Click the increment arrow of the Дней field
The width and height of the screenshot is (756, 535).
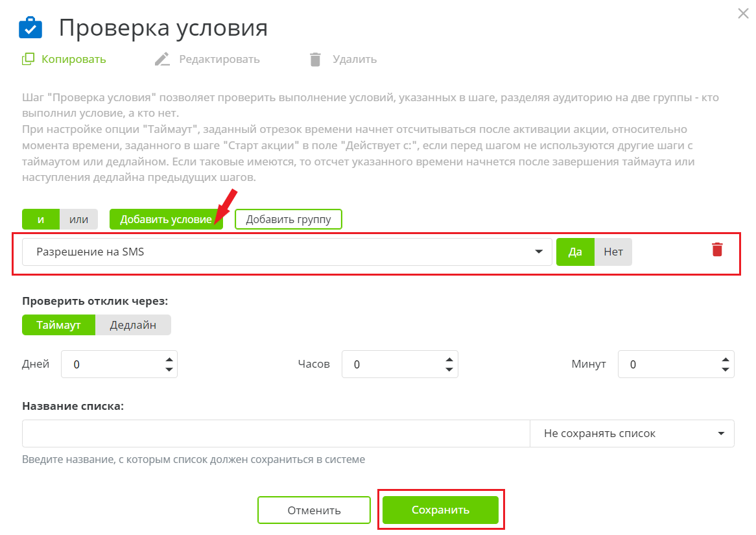point(170,359)
